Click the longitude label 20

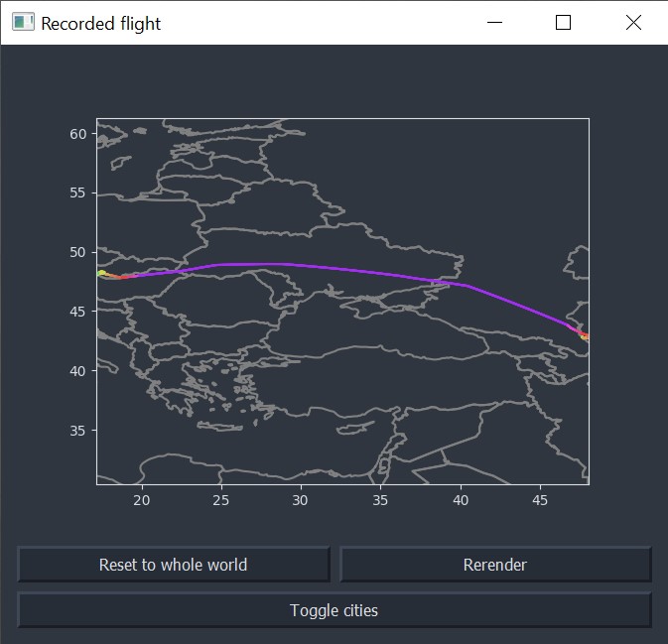pyautogui.click(x=141, y=500)
